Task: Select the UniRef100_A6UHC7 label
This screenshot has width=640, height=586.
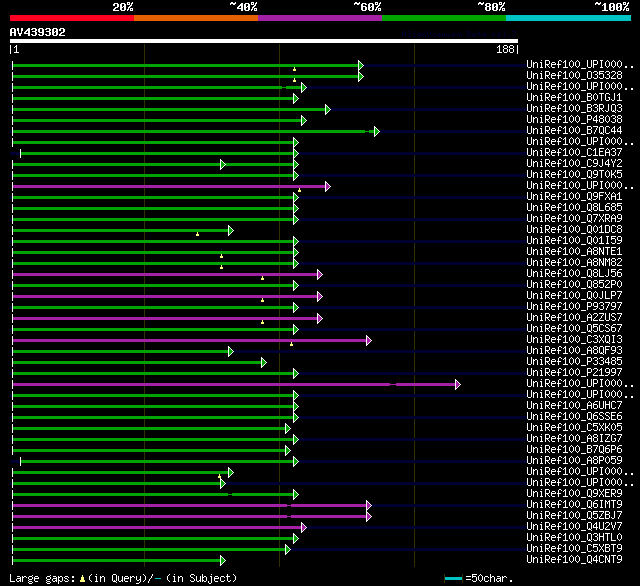Action: coord(574,406)
